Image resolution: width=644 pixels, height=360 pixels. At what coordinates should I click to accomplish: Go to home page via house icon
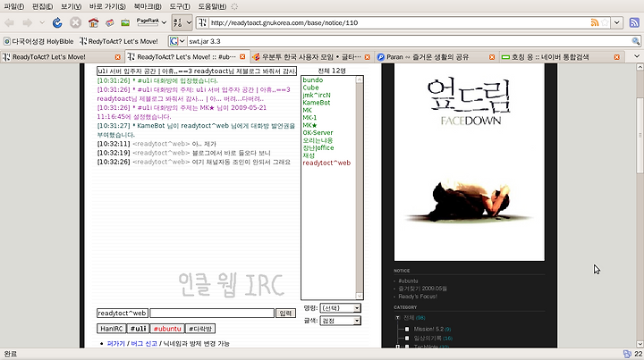click(x=93, y=22)
